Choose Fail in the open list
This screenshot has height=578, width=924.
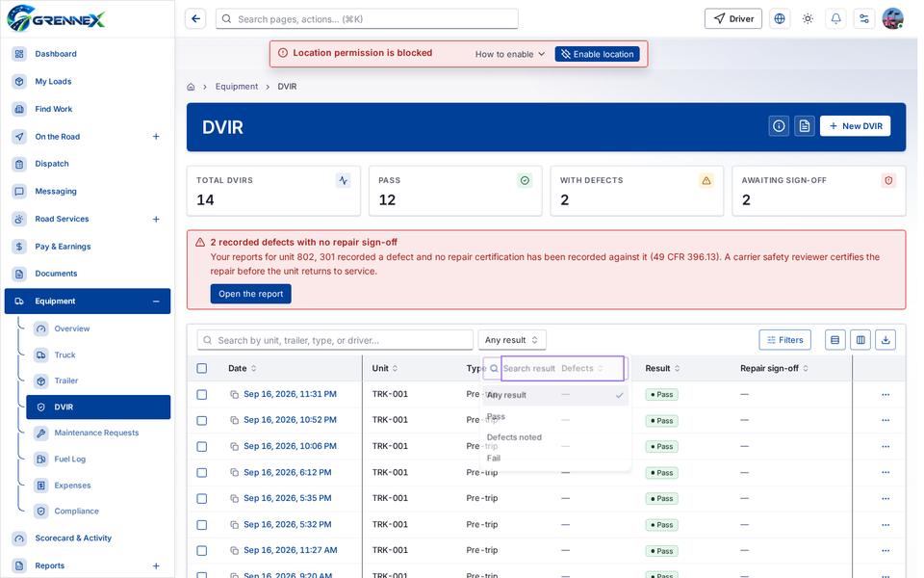pos(555,458)
